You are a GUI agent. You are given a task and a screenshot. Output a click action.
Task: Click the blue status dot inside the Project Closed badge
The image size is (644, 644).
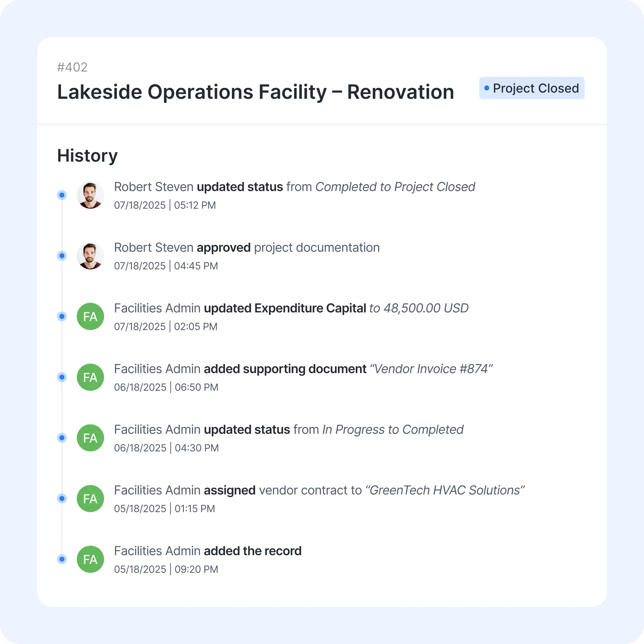pyautogui.click(x=487, y=88)
